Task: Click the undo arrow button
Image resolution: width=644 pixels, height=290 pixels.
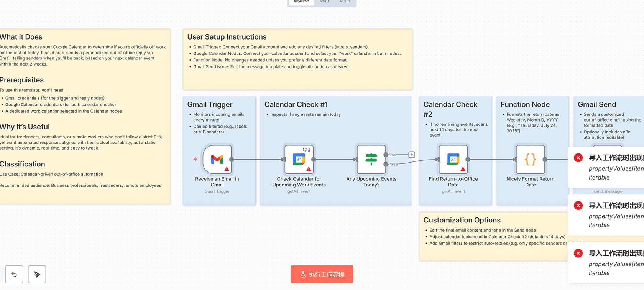Action: (x=14, y=274)
